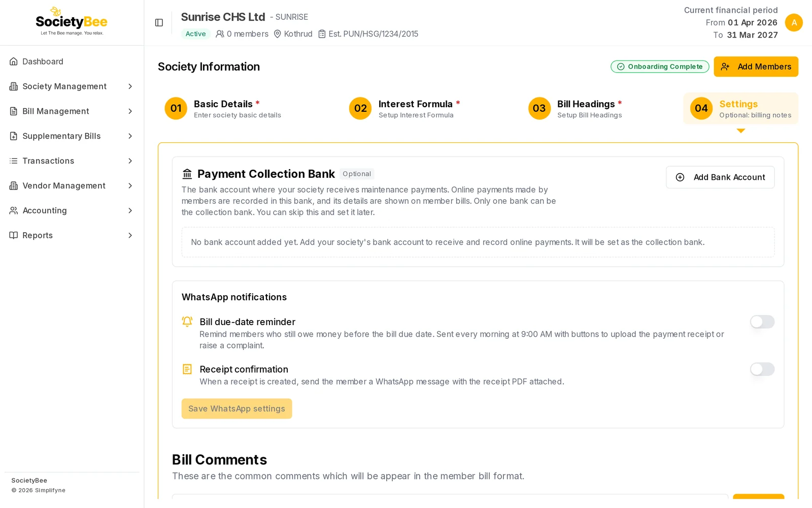Viewport: 812px width, 508px height.
Task: Click the receipt icon beside Receipt confirmation
Action: coord(187,369)
